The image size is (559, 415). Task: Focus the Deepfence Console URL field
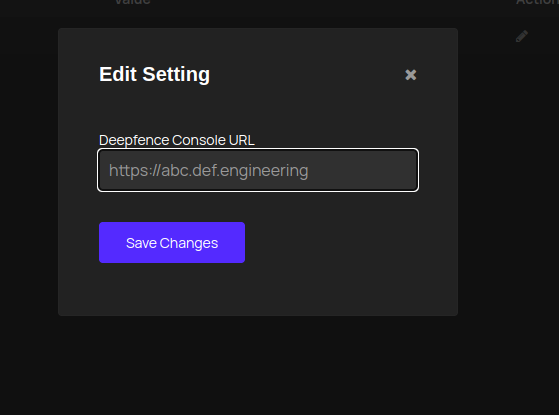tap(258, 170)
